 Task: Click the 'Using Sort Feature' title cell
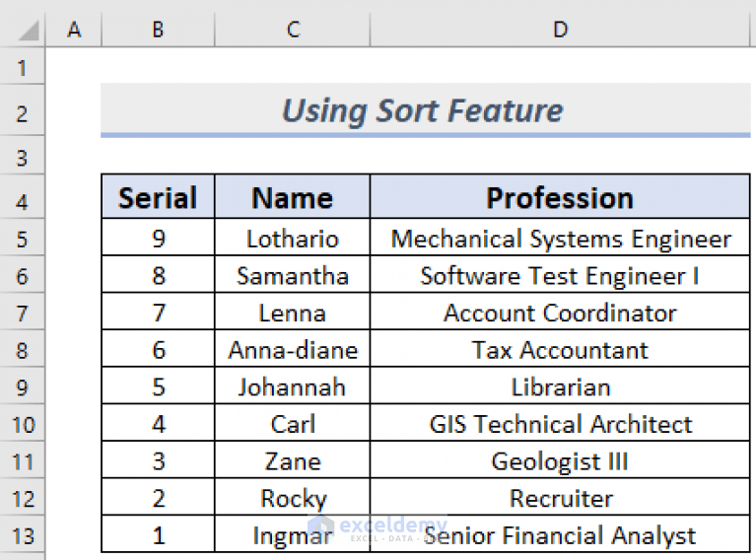(424, 110)
